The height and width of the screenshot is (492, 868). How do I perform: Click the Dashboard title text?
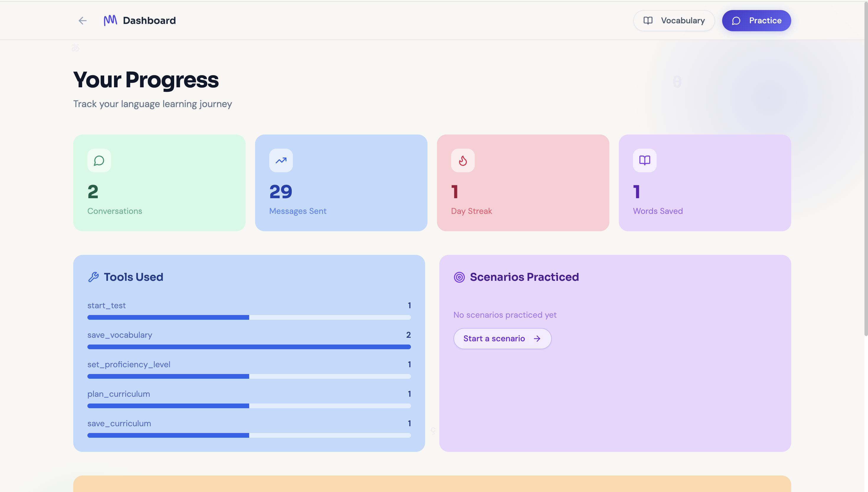(x=149, y=21)
